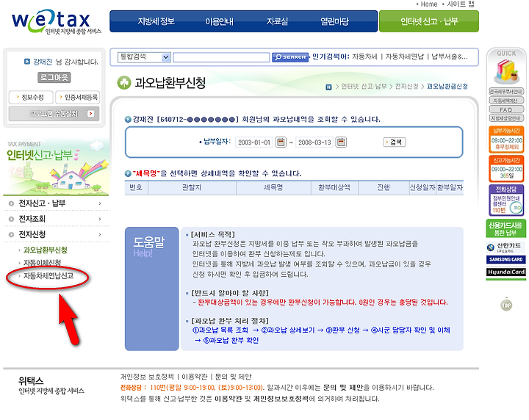Viewport: 529px width, 420px height.
Task: Click the FAQ quick button
Action: 506,109
